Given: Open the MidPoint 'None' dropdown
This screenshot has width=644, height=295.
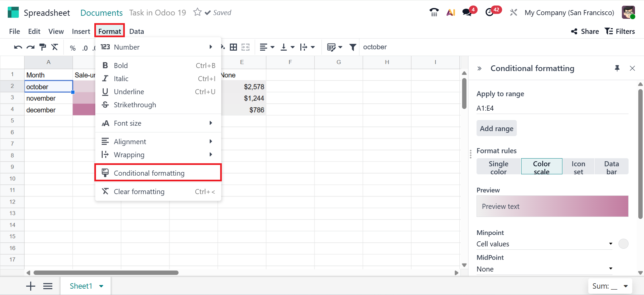Looking at the screenshot, I should (x=544, y=269).
